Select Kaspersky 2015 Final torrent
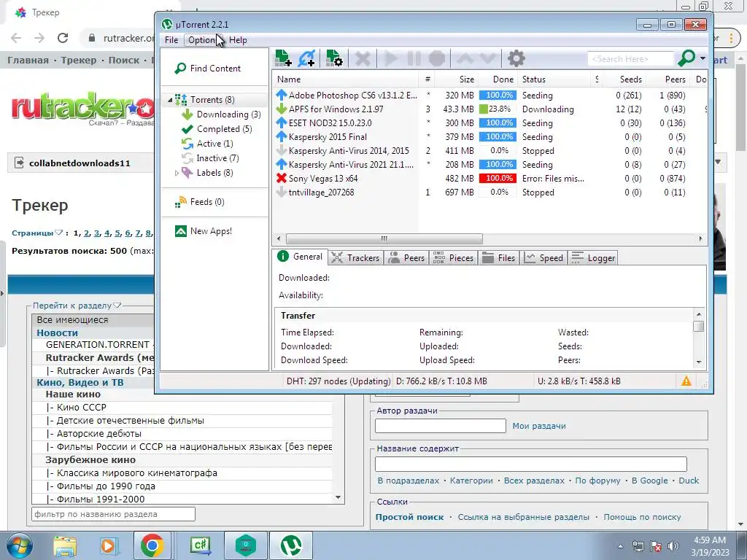Viewport: 747px width, 560px height. [488, 136]
